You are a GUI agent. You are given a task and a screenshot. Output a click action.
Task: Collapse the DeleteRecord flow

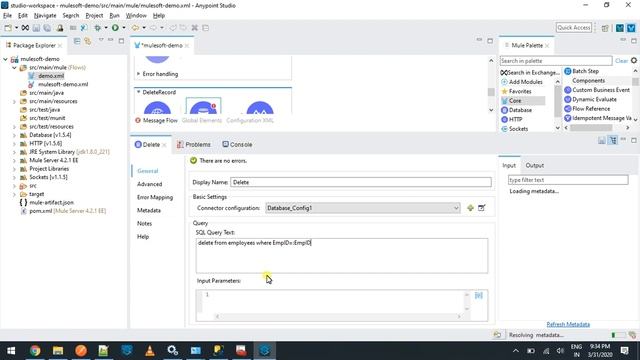[138, 92]
